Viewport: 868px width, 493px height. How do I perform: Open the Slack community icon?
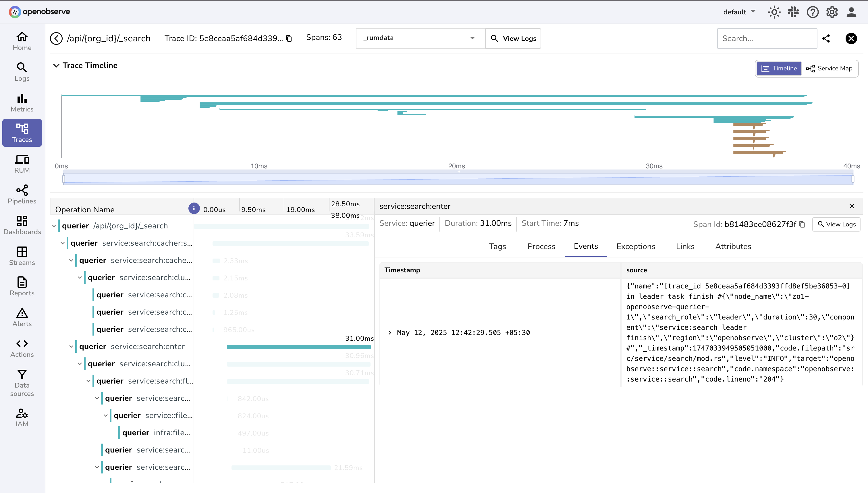coord(793,12)
